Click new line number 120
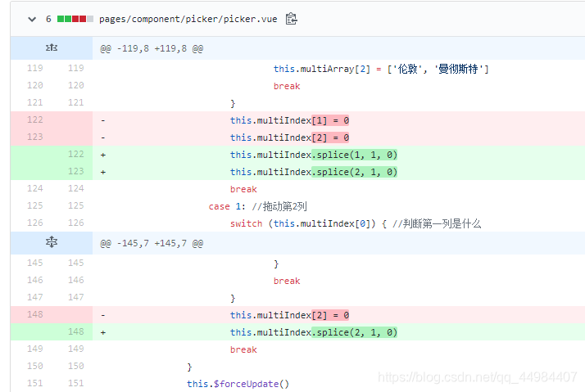This screenshot has height=392, width=585. pyautogui.click(x=76, y=85)
